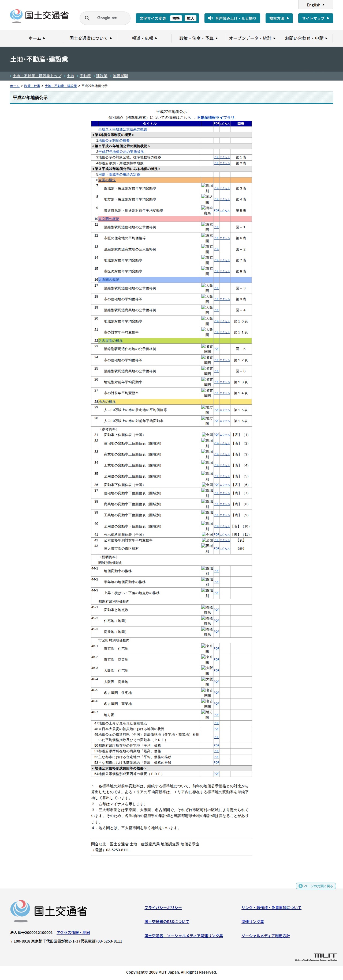Open the ソーシャルメディア利用方針 footer link
Viewport: 343px width, 980px height.
(x=266, y=936)
